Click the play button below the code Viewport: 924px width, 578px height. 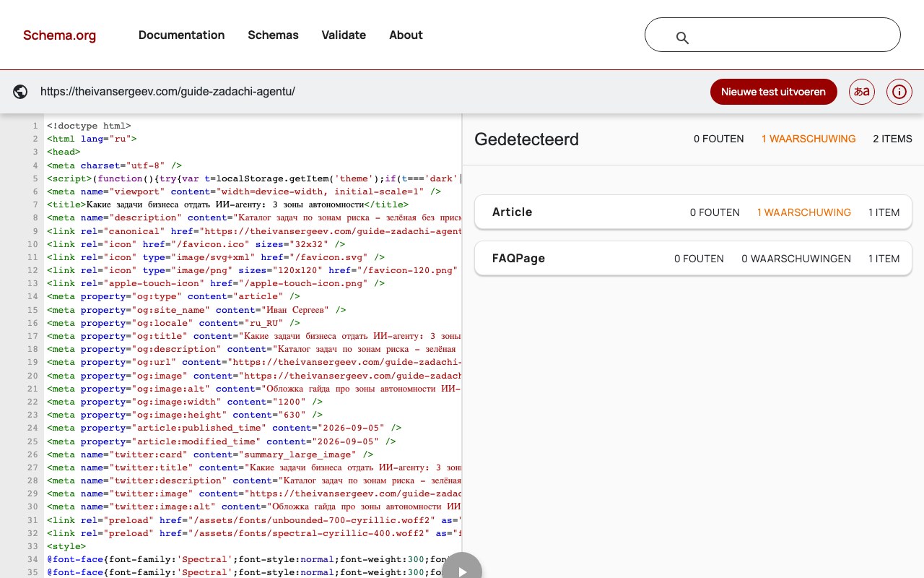pos(462,571)
